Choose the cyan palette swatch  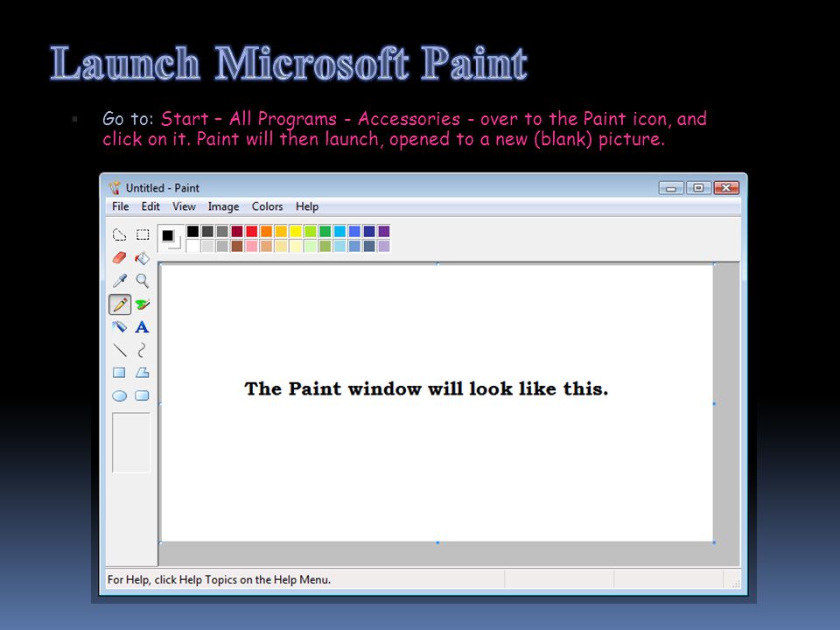click(x=339, y=231)
